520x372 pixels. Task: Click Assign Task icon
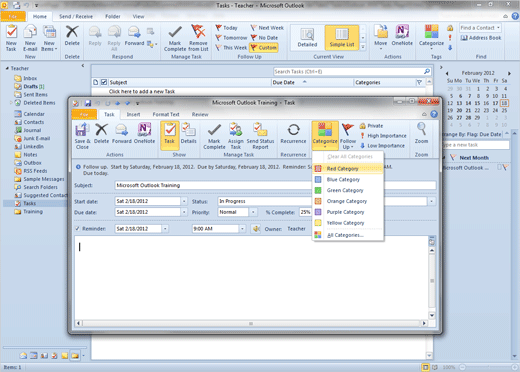[x=236, y=136]
